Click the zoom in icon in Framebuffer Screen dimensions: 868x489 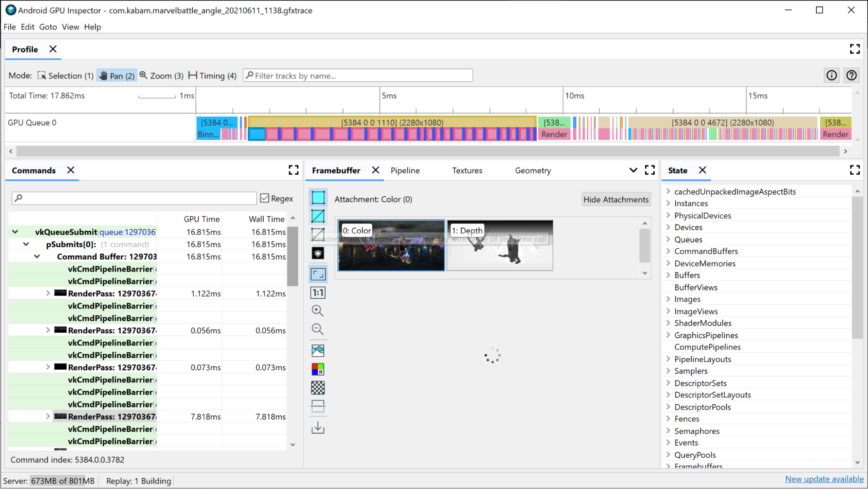coord(318,311)
